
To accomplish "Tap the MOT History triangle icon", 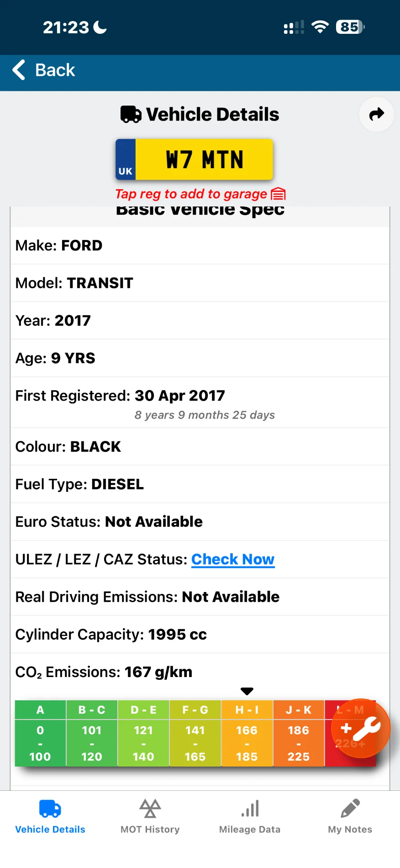I will point(150,808).
